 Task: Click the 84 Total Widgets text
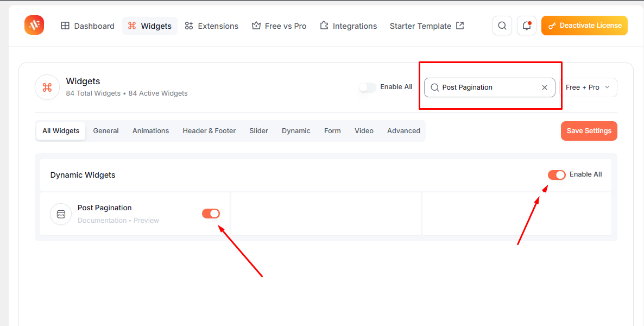coord(93,93)
